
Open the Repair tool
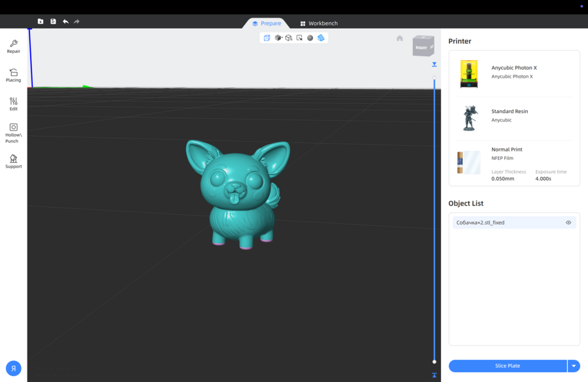13,46
